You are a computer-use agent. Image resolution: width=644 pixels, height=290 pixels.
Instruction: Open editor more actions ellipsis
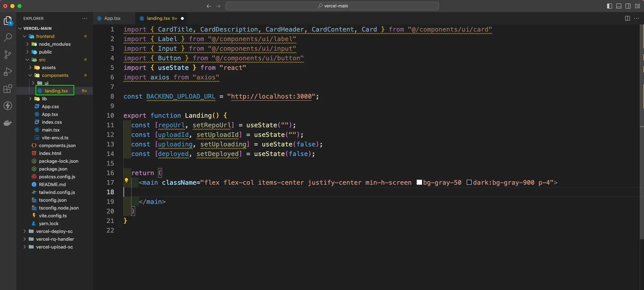tap(637, 18)
